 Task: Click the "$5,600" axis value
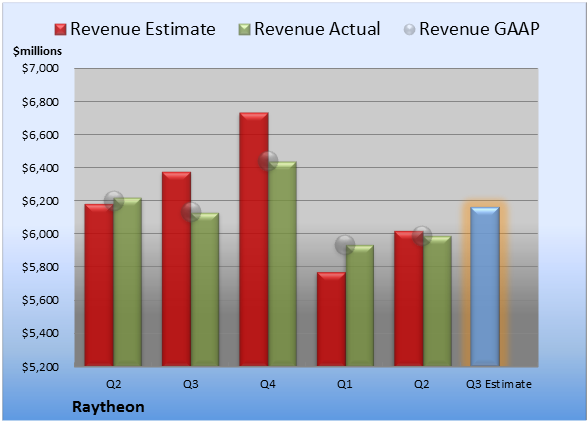pos(40,300)
